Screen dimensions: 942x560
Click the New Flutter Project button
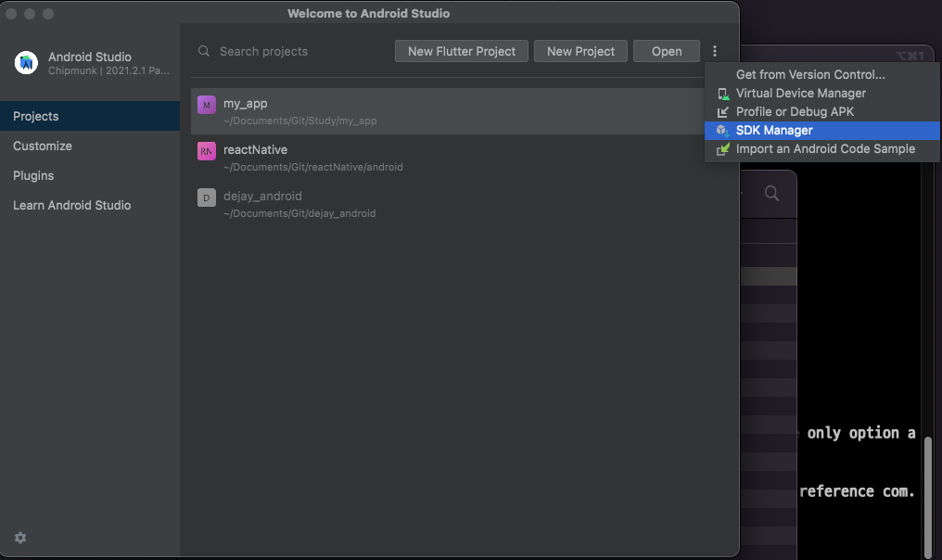click(462, 51)
